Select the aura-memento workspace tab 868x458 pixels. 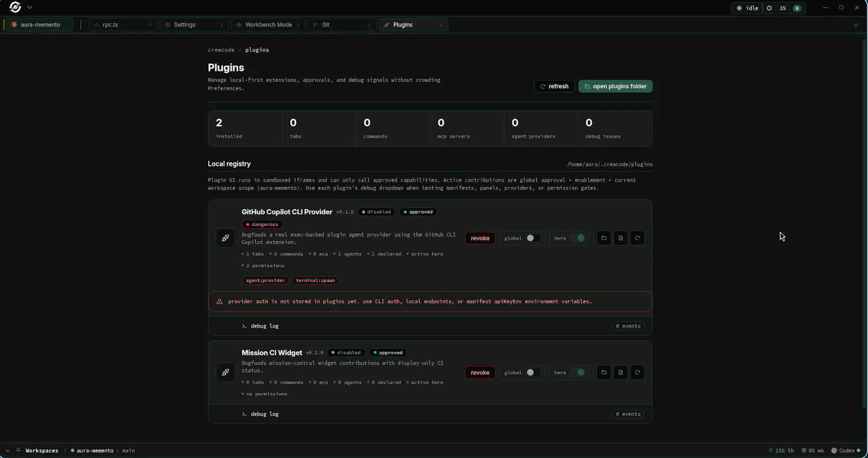point(38,25)
